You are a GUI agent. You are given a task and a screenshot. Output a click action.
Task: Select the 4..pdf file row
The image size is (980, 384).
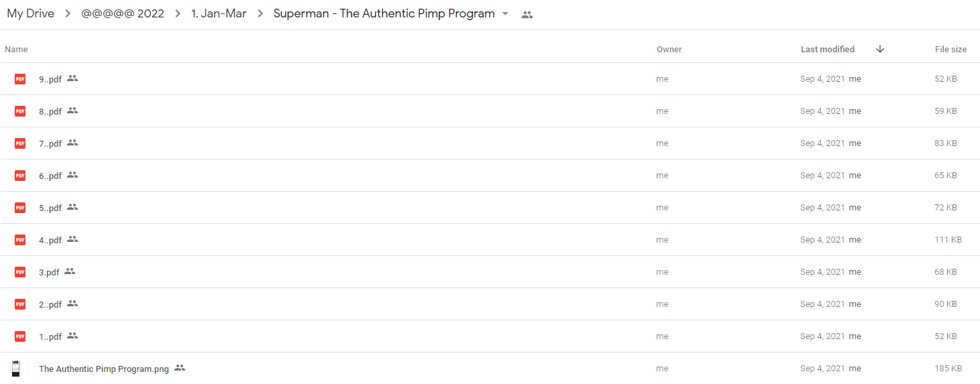(x=490, y=240)
